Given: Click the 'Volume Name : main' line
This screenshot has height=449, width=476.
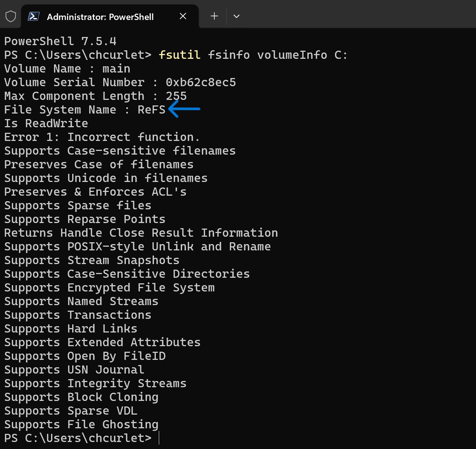Looking at the screenshot, I should [67, 69].
